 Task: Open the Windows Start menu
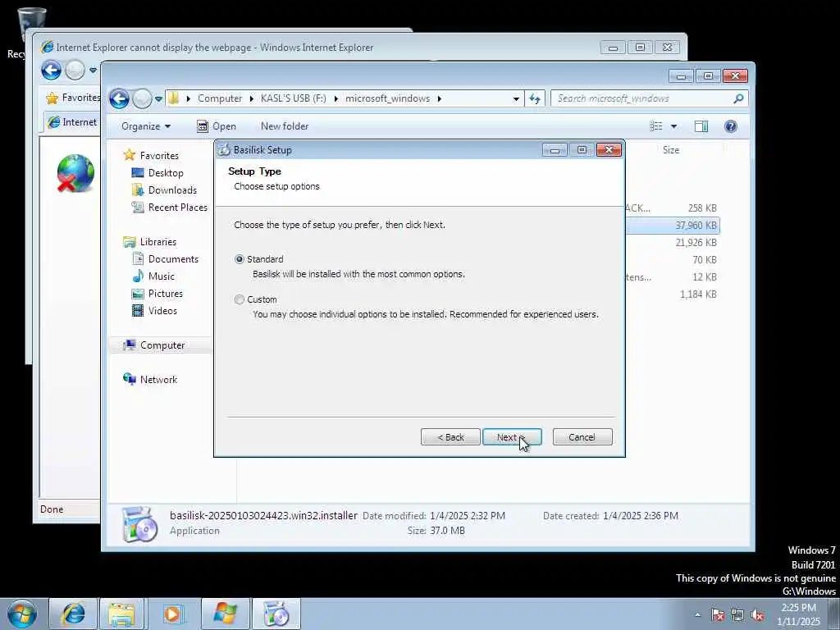click(x=22, y=614)
